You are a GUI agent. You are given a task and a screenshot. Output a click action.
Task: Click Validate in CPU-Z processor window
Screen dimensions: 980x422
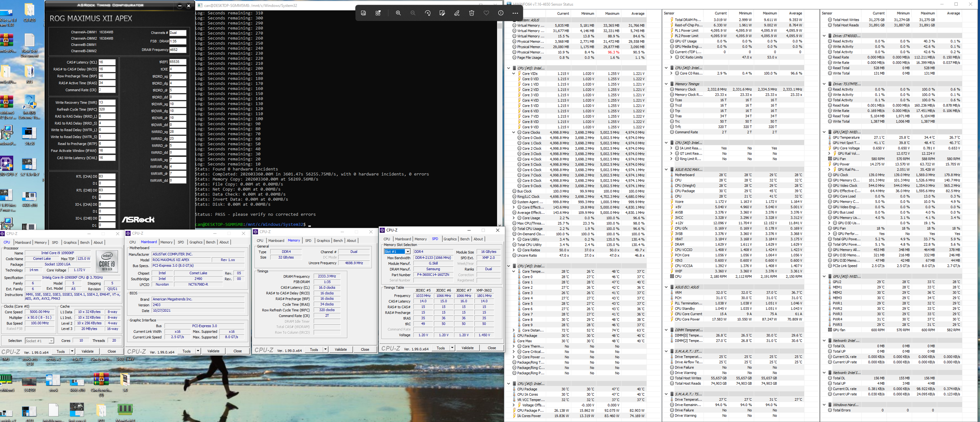click(x=88, y=351)
